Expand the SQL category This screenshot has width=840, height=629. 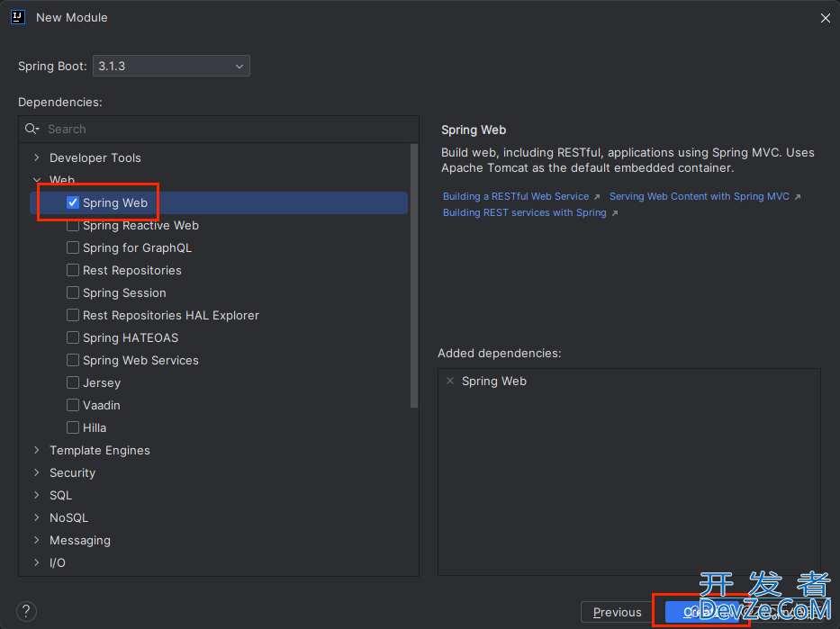[36, 495]
